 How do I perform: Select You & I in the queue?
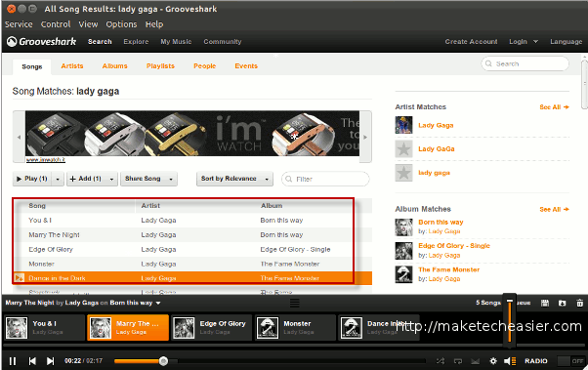pyautogui.click(x=44, y=327)
